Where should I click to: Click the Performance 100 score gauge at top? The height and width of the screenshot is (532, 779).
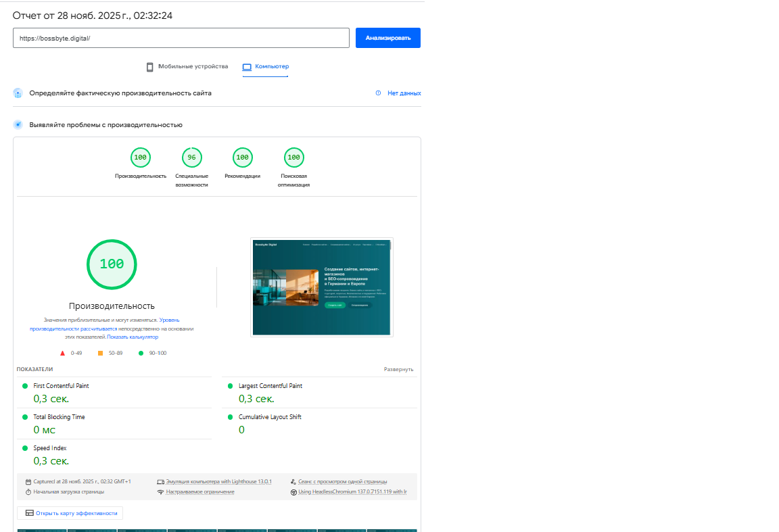(140, 158)
